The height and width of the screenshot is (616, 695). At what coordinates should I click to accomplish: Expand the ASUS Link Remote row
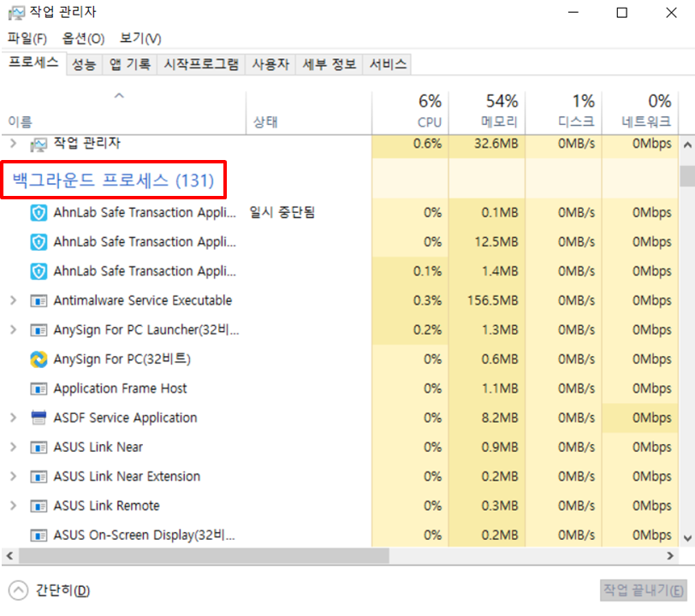click(x=14, y=506)
